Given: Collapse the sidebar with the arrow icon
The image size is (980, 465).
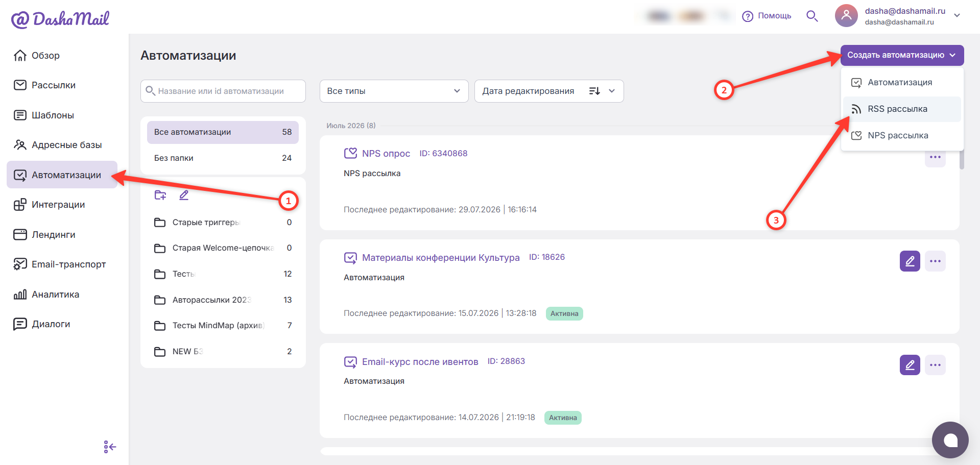Looking at the screenshot, I should [110, 447].
